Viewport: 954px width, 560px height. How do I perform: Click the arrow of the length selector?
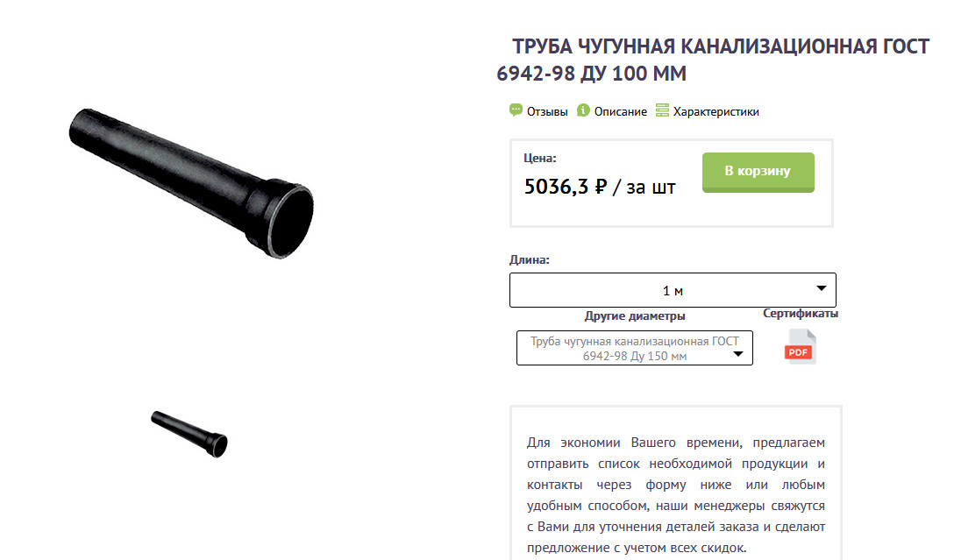pos(822,288)
